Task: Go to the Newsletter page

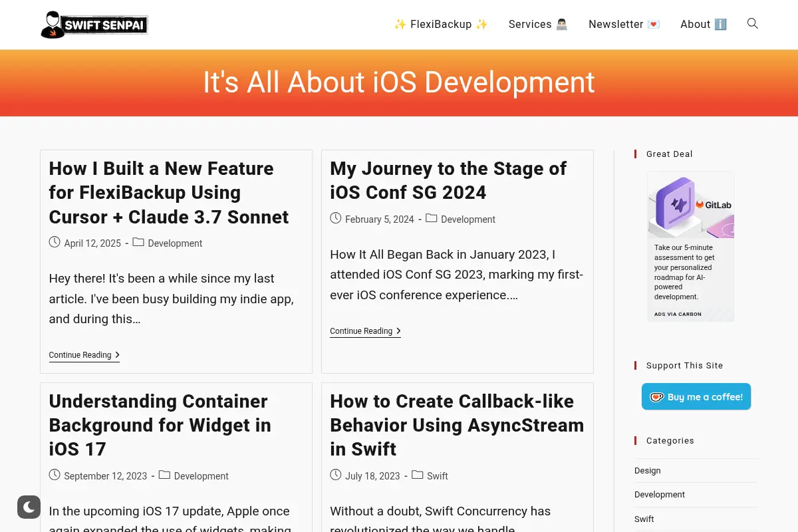Action: pos(624,25)
